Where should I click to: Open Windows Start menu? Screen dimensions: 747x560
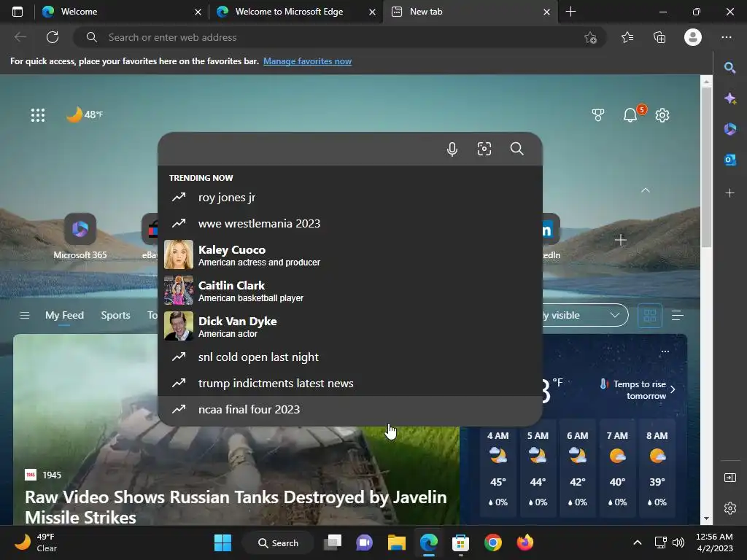pyautogui.click(x=222, y=542)
